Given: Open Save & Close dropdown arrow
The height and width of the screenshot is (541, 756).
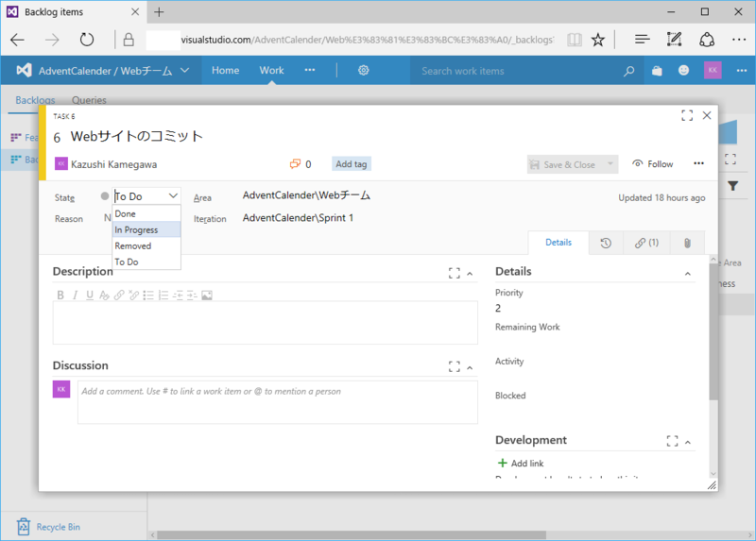Looking at the screenshot, I should pyautogui.click(x=610, y=164).
